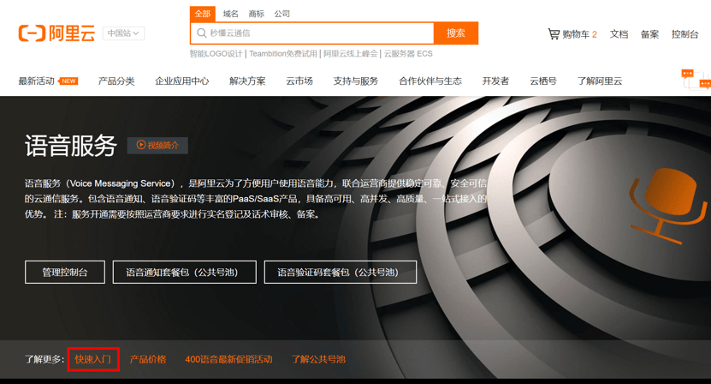Open the 400语音最新促销活动 link

(x=229, y=359)
